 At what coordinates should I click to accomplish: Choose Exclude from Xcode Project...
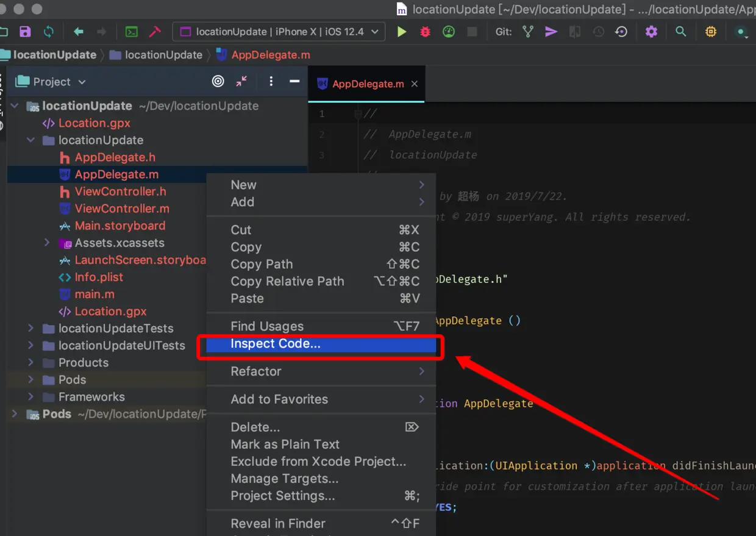[x=321, y=462]
